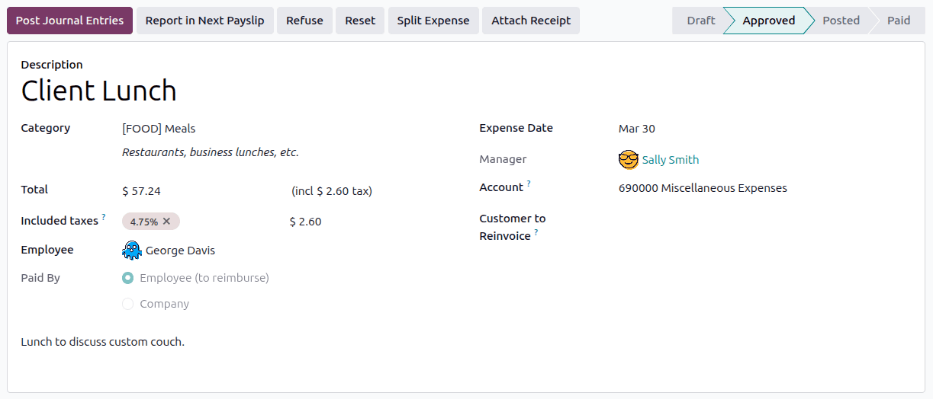The image size is (933, 399).
Task: Select Company paid-by radio option
Action: [127, 304]
